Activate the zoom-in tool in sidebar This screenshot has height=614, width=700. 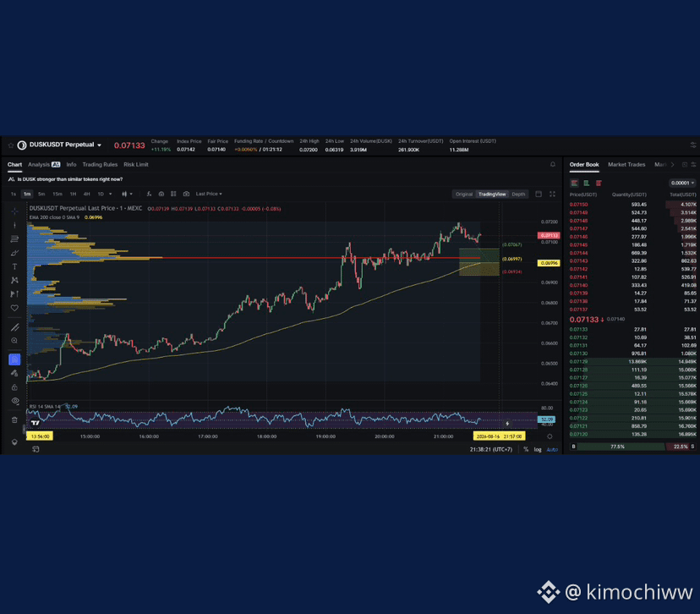pos(14,341)
